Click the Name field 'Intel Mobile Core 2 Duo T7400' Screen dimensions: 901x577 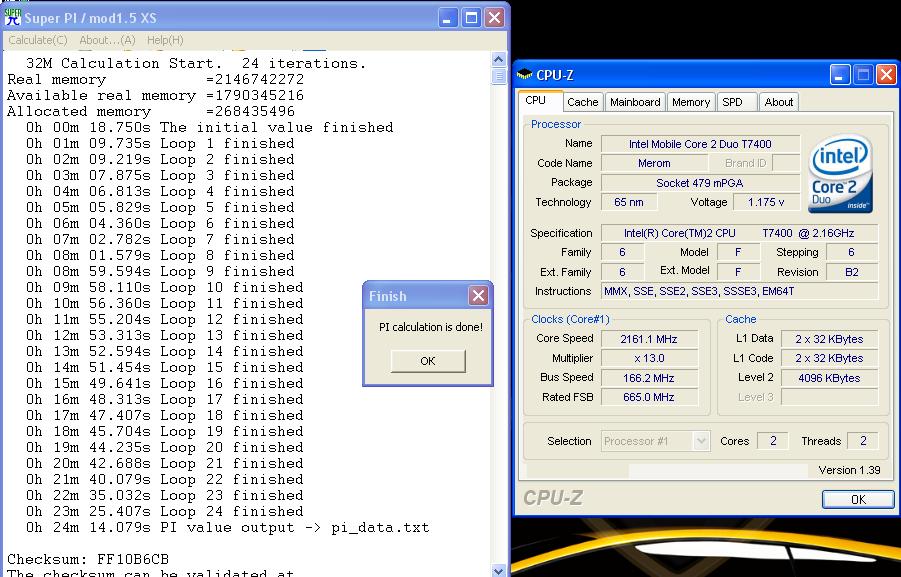coord(700,144)
